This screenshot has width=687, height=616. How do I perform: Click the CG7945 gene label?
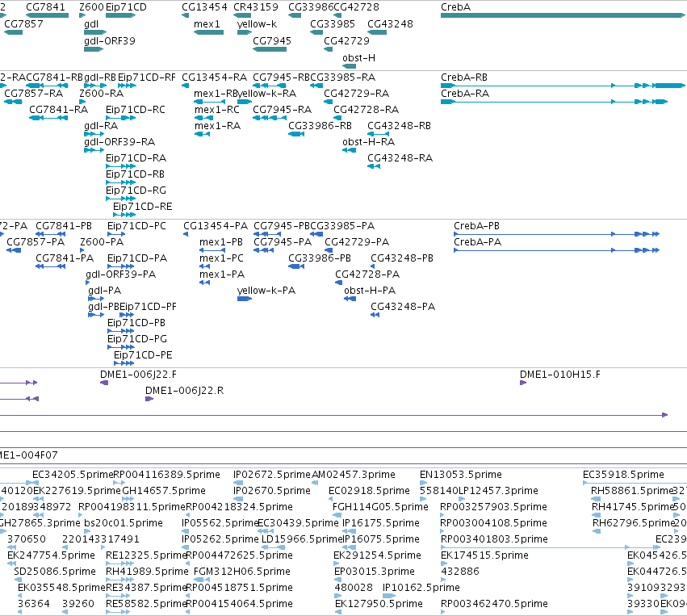271,40
